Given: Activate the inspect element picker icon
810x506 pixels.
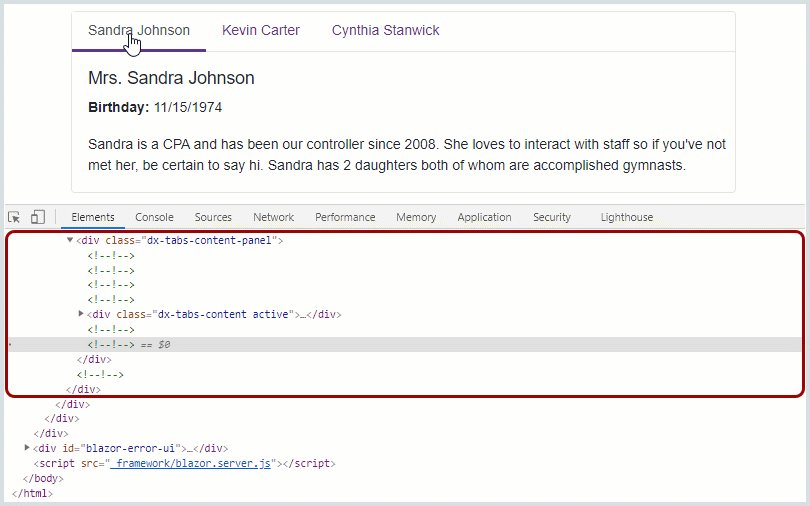Looking at the screenshot, I should coord(14,217).
